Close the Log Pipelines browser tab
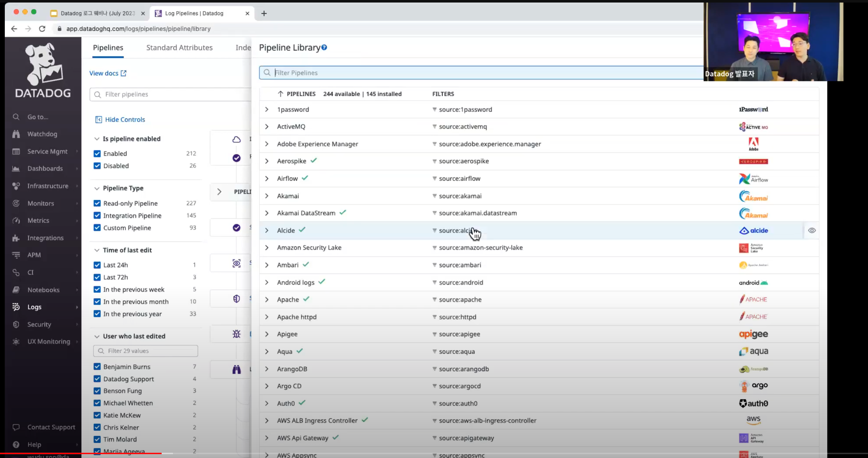Screen dimensions: 868x458 click(x=247, y=14)
